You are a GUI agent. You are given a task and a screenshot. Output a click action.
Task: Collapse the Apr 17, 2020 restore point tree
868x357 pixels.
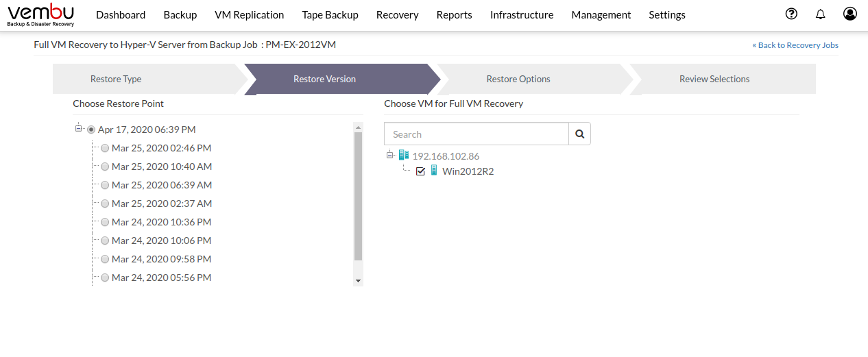tap(79, 128)
